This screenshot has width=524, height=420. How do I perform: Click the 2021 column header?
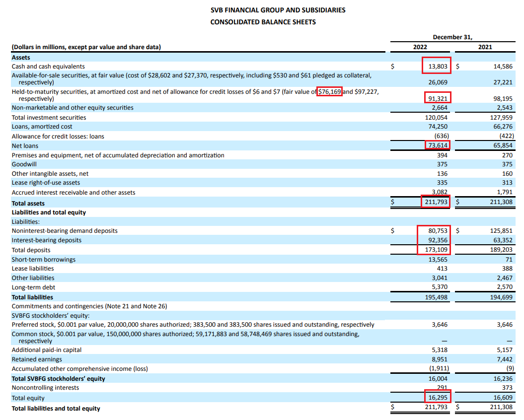pos(485,47)
